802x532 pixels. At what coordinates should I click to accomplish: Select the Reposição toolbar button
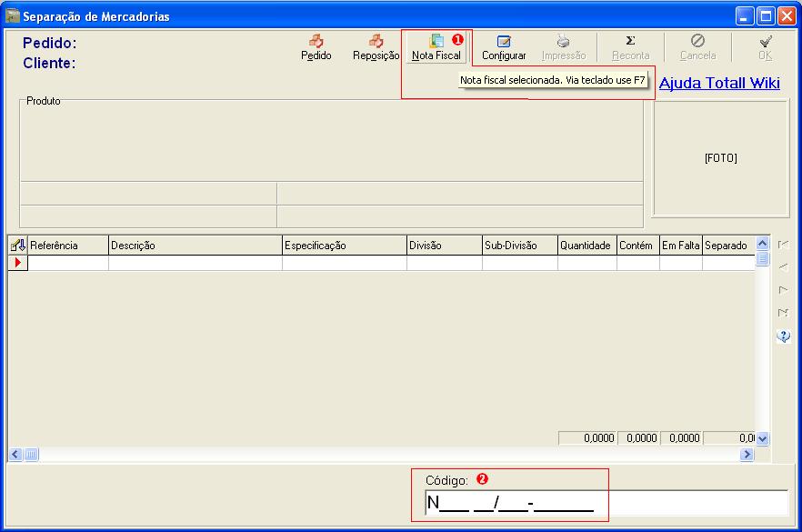tap(376, 47)
